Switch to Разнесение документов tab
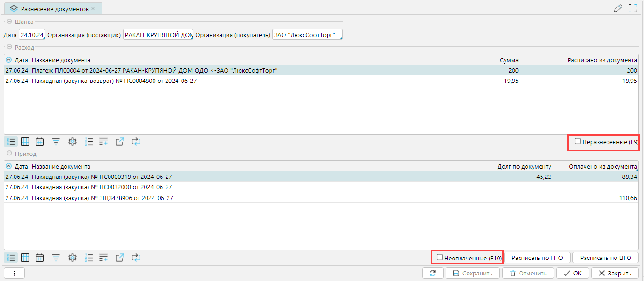Screen dimensions: 644x281 tap(54, 9)
